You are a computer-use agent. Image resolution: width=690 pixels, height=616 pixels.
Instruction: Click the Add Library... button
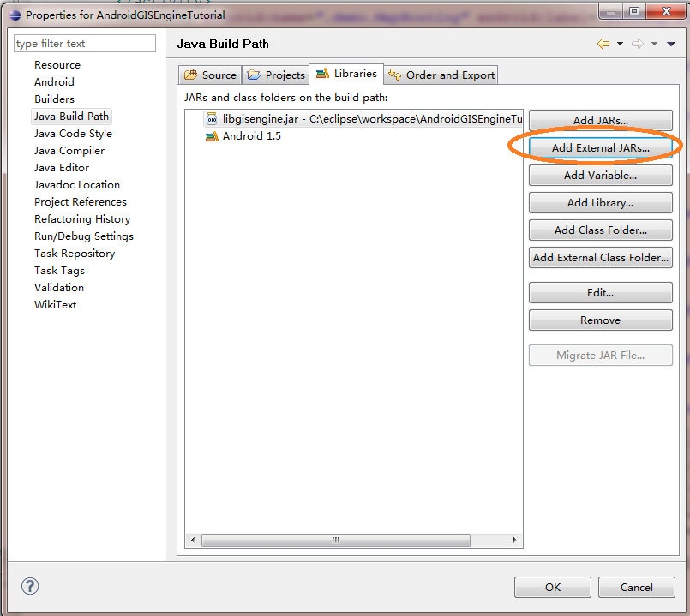pyautogui.click(x=601, y=202)
